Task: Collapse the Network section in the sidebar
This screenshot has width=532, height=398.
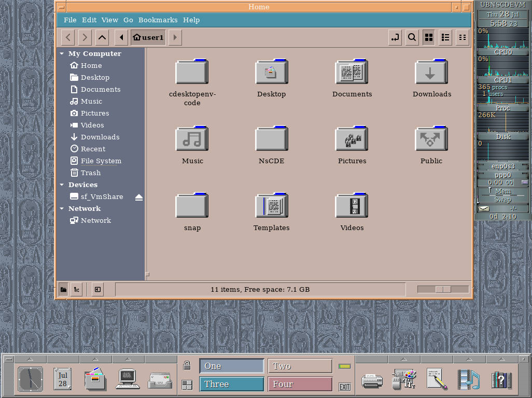Action: coord(61,208)
